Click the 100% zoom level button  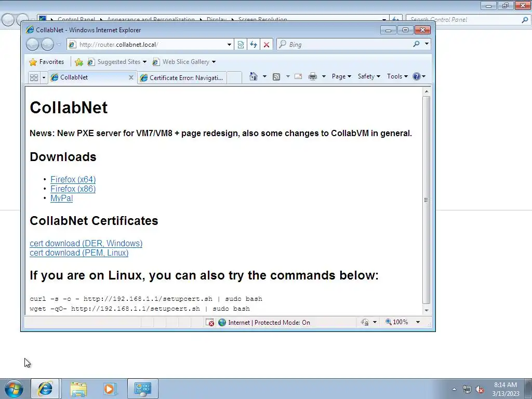point(396,322)
